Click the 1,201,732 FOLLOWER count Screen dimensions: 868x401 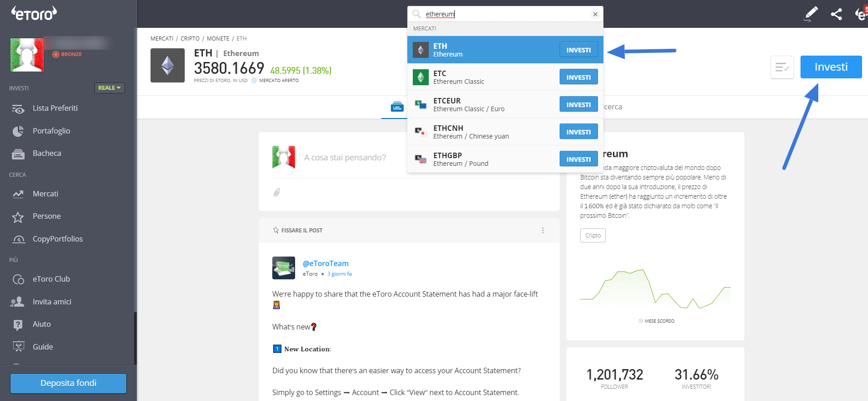(x=614, y=379)
